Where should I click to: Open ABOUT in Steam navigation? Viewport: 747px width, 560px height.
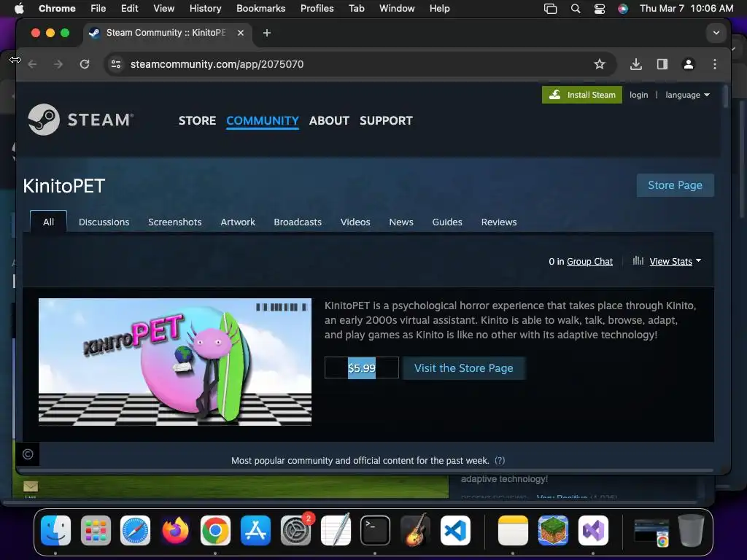coord(329,120)
